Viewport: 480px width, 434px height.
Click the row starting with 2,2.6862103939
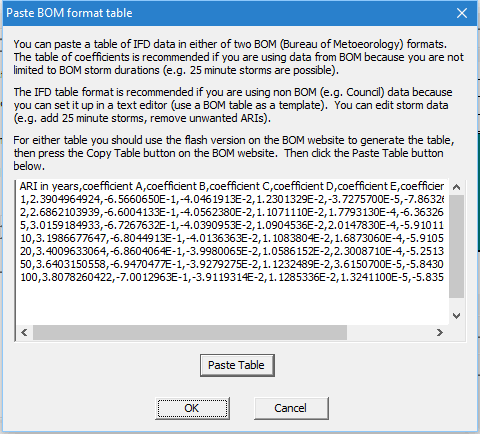(232, 212)
